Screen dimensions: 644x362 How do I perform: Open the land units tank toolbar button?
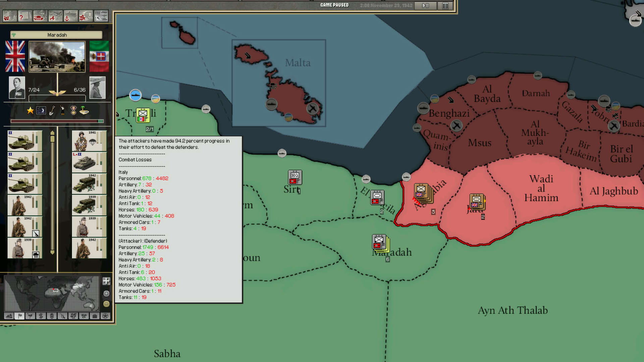[x=40, y=16]
